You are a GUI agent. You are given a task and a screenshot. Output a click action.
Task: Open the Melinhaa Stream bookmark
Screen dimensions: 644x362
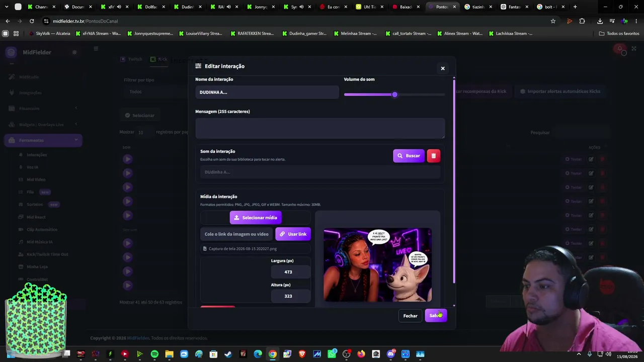[x=355, y=34]
